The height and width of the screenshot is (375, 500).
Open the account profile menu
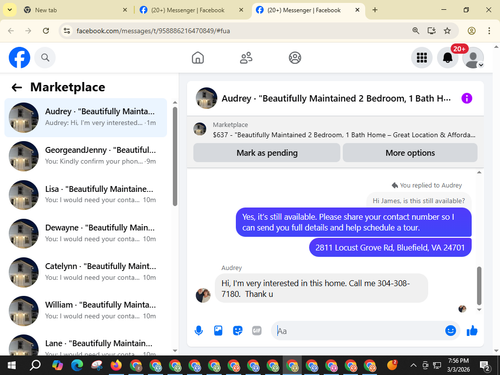473,58
